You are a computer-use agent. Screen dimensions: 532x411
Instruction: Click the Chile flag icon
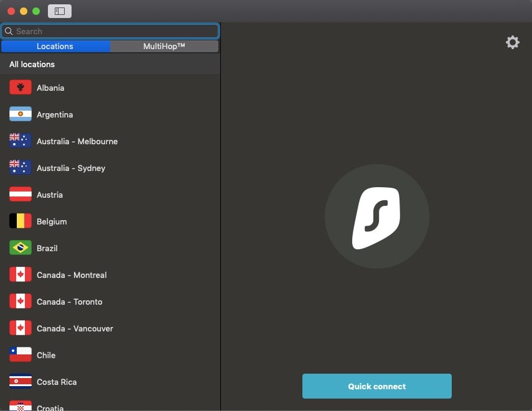click(x=21, y=354)
